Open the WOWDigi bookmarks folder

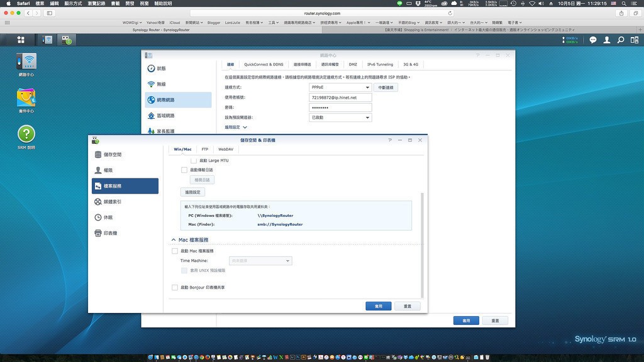[132, 23]
